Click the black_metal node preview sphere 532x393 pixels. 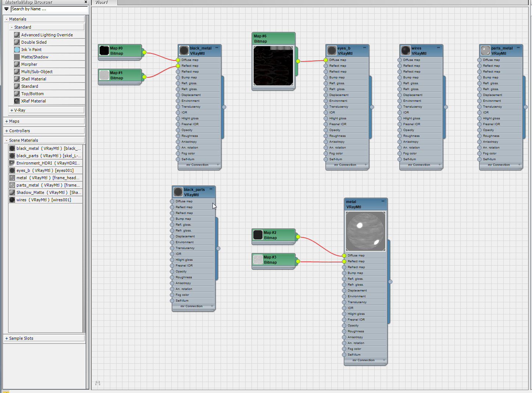tap(184, 51)
